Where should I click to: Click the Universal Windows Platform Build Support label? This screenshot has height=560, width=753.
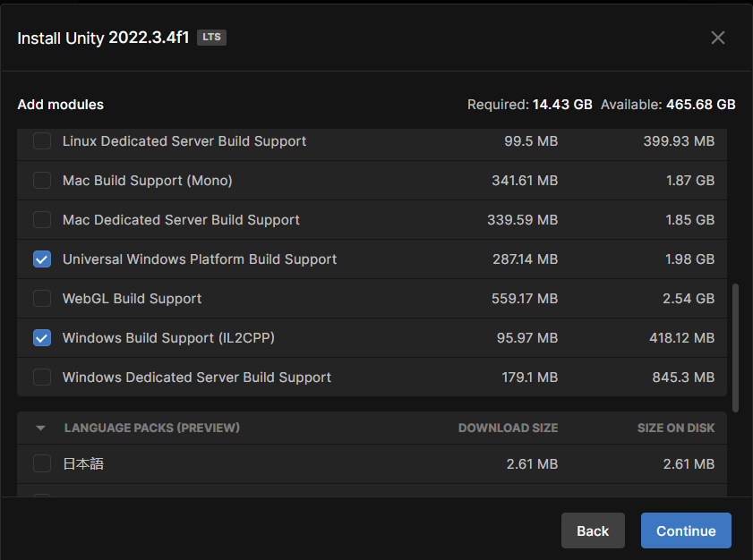200,259
